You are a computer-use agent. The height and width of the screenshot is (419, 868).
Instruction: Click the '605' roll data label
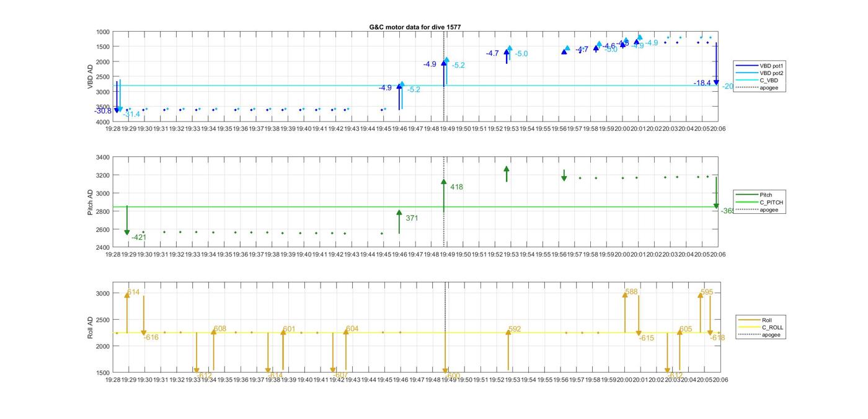click(686, 329)
